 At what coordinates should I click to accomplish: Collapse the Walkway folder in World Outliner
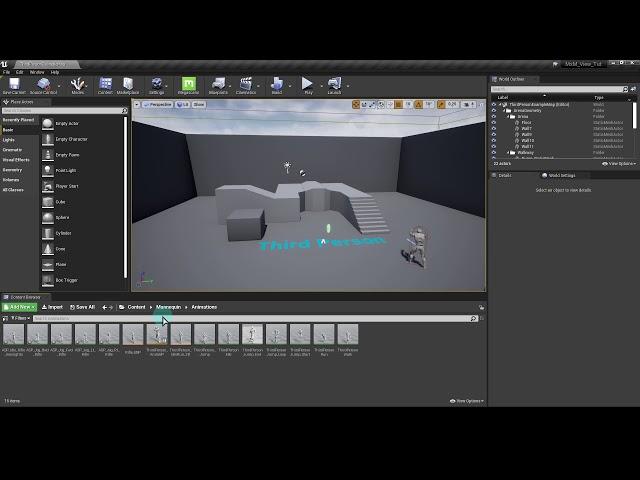(508, 153)
